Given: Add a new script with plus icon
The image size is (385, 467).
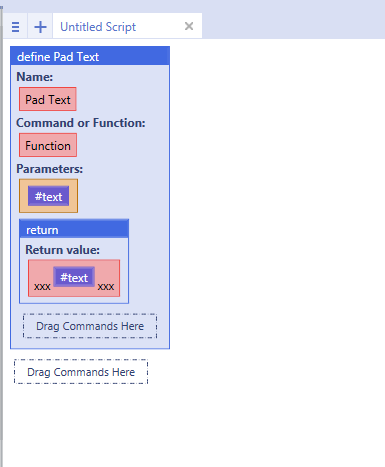Looking at the screenshot, I should tap(40, 26).
